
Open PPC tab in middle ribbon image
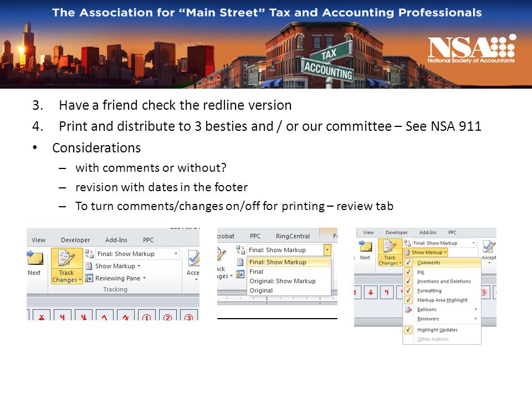(255, 236)
